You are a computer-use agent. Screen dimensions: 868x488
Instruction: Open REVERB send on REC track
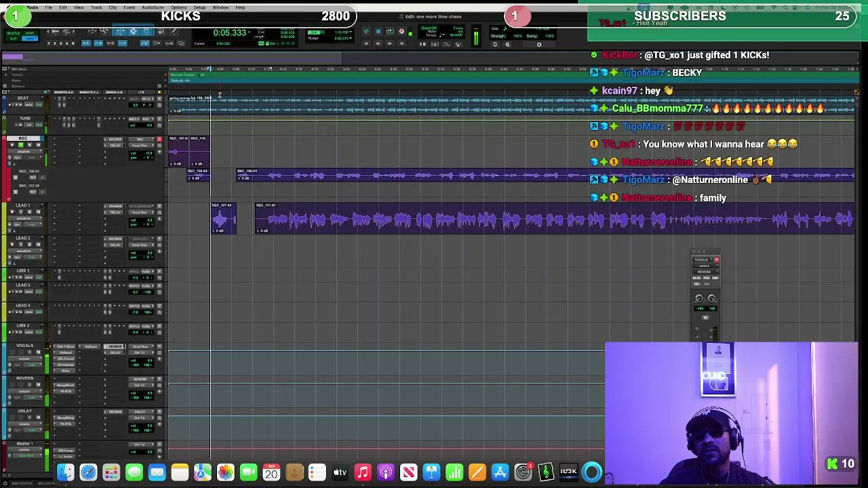[x=115, y=139]
